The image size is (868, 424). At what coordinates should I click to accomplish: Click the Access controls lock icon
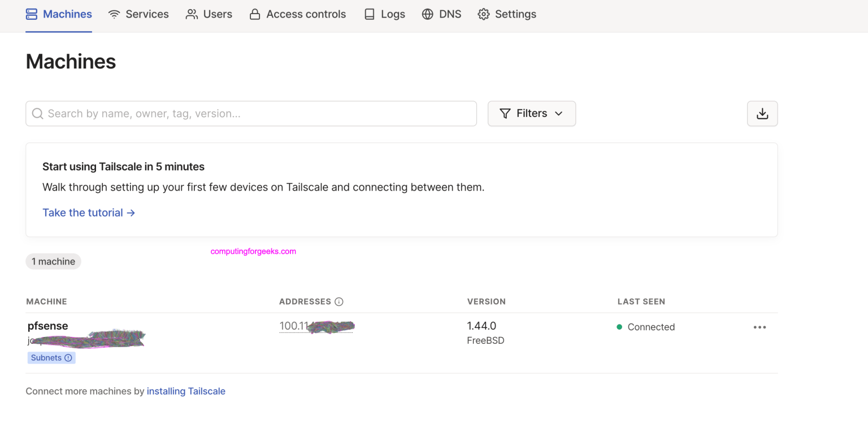pyautogui.click(x=255, y=14)
